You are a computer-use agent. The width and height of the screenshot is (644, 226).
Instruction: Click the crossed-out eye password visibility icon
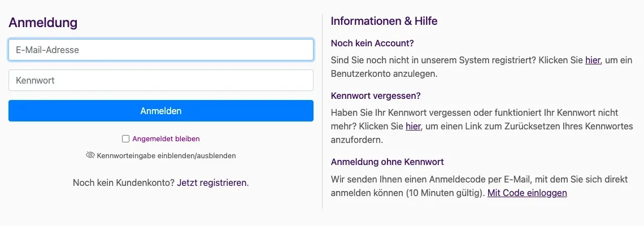pyautogui.click(x=90, y=155)
